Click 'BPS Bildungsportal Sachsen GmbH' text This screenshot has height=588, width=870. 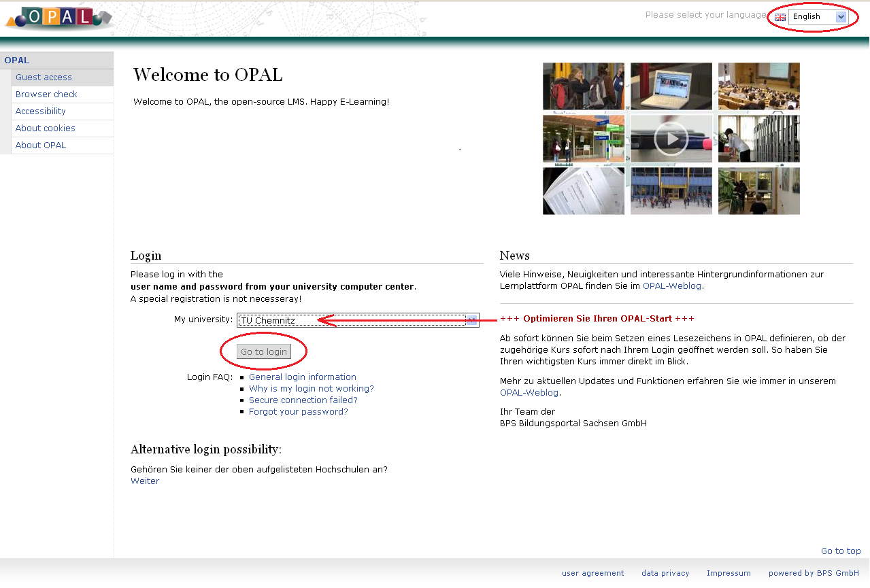tap(573, 423)
